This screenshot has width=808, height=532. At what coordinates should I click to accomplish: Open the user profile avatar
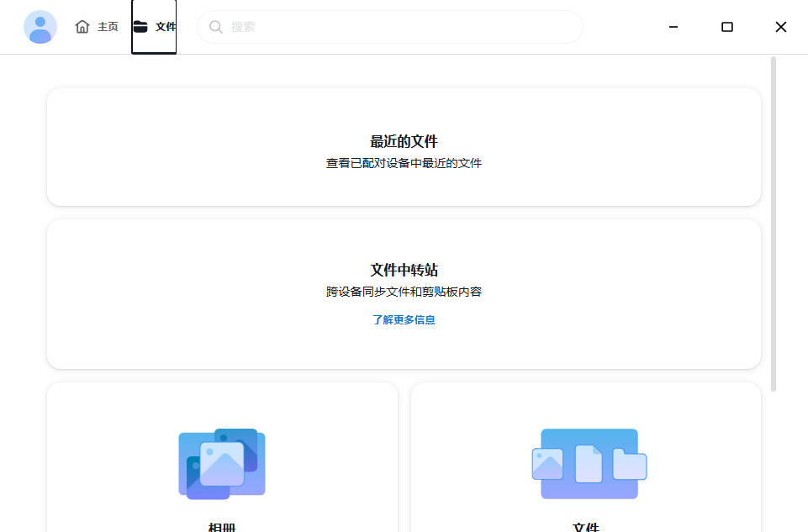pos(40,27)
